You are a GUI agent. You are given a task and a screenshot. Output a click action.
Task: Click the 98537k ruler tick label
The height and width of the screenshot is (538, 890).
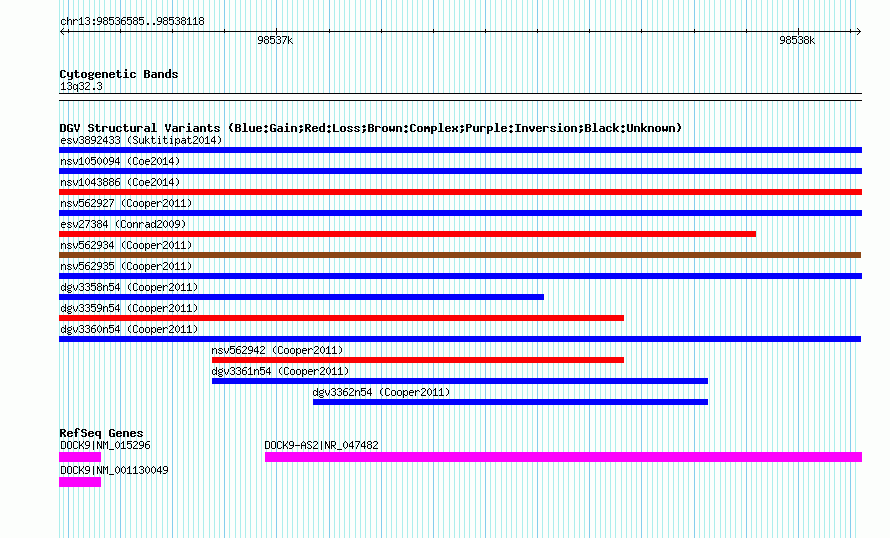(275, 40)
